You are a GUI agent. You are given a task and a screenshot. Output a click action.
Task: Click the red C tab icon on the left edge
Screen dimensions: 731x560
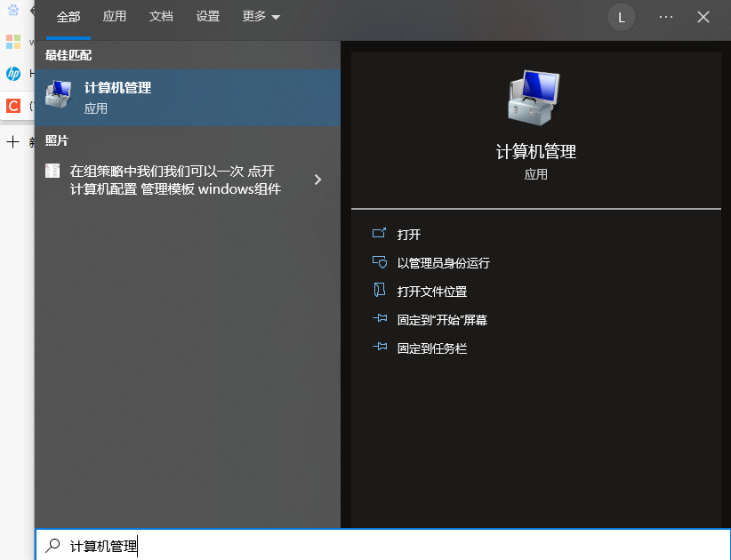[x=13, y=106]
